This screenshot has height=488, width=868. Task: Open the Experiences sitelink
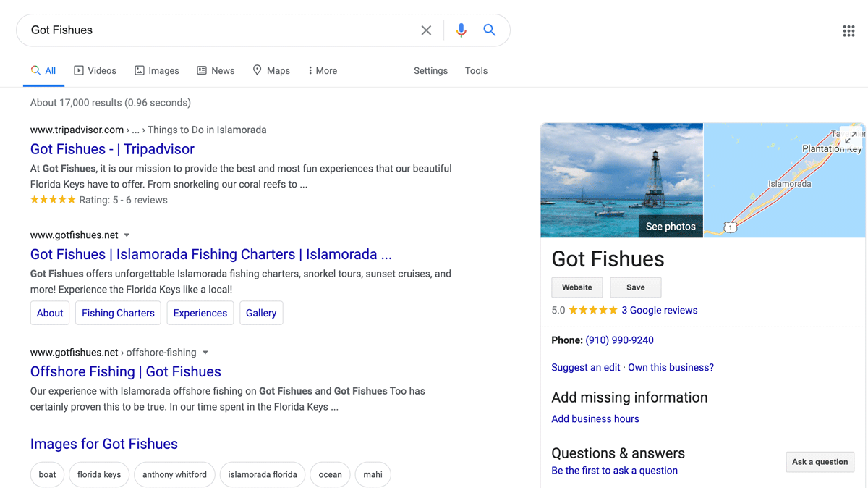click(200, 313)
